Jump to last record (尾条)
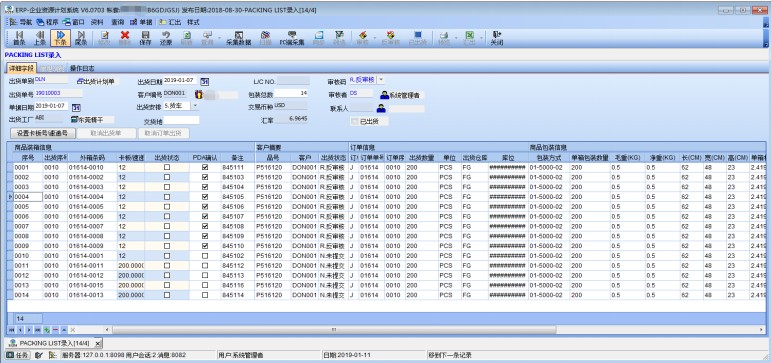The width and height of the screenshot is (771, 363). click(81, 38)
